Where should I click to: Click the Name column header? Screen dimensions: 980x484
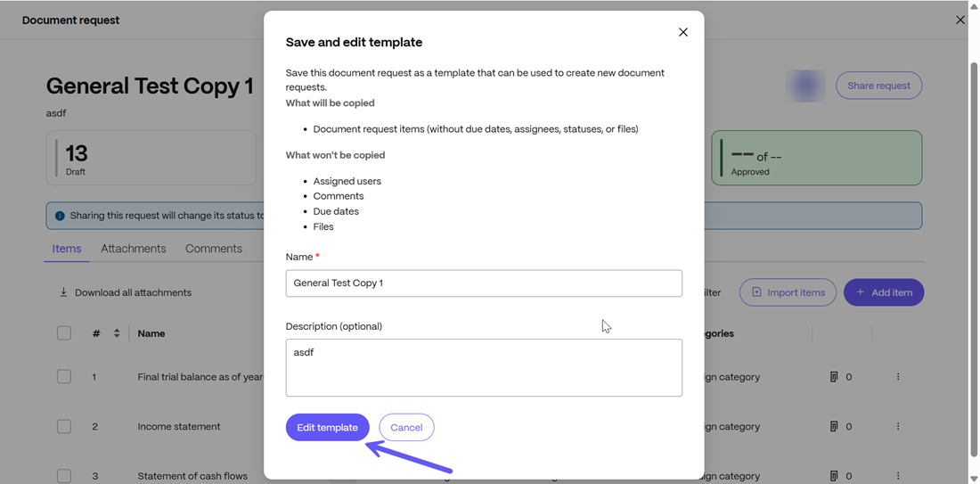click(151, 333)
